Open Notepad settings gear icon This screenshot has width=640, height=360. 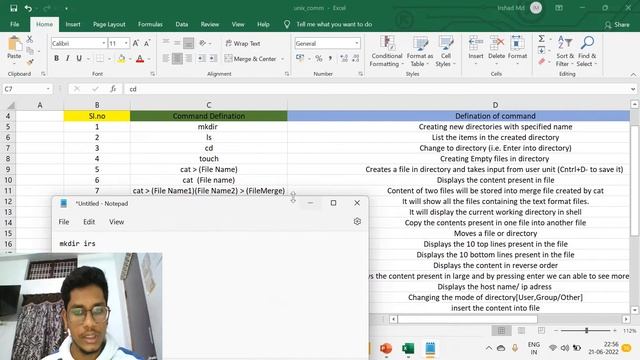(x=357, y=221)
